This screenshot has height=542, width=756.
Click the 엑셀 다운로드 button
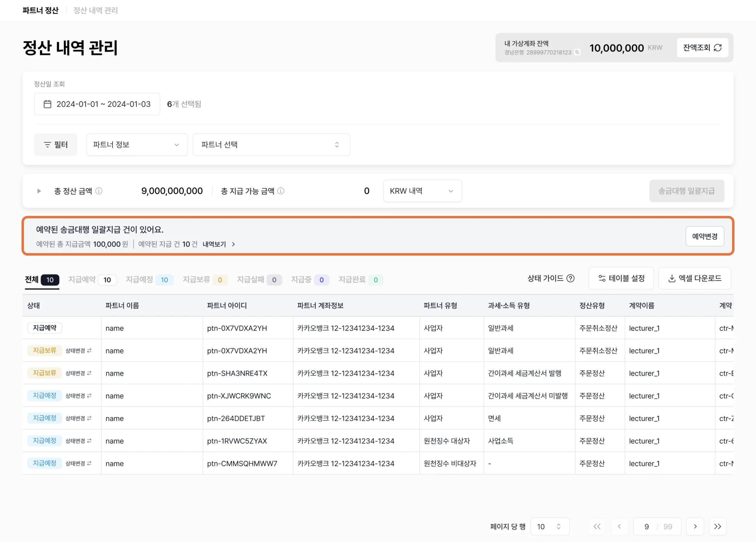[695, 278]
